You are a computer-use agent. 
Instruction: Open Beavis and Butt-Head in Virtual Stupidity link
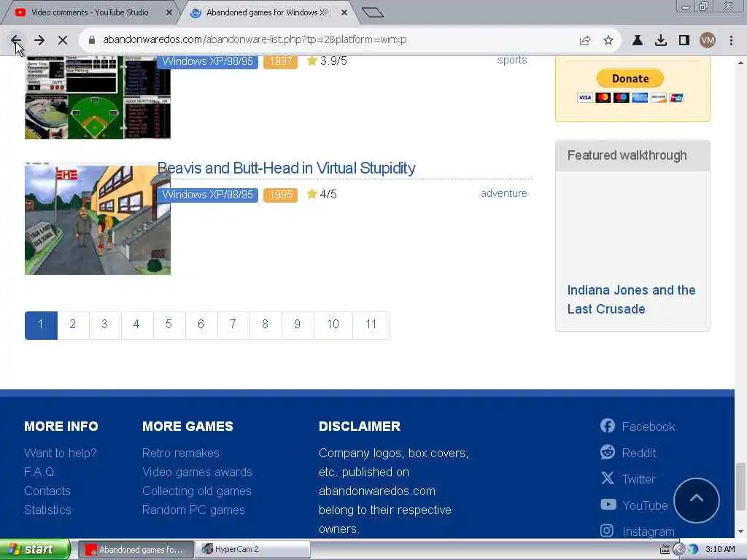[x=286, y=168]
